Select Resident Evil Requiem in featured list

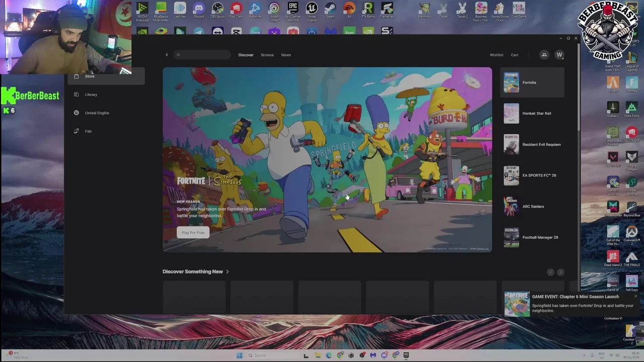pos(533,144)
